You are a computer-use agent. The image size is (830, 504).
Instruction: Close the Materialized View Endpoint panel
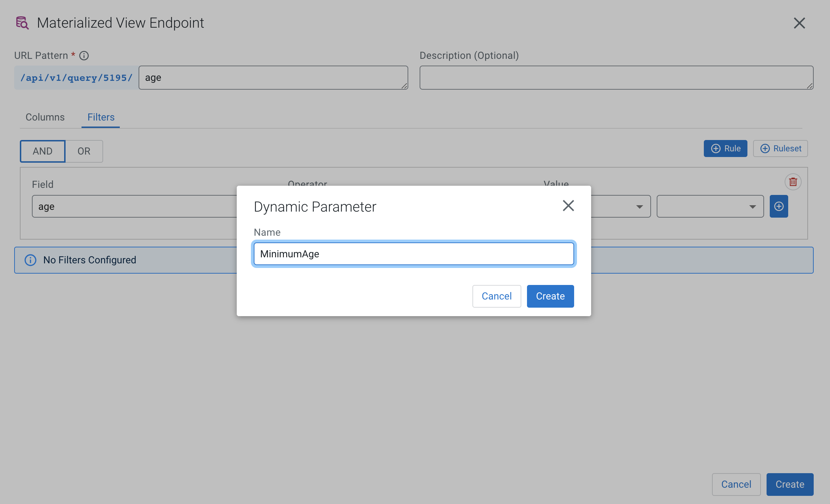(x=799, y=23)
